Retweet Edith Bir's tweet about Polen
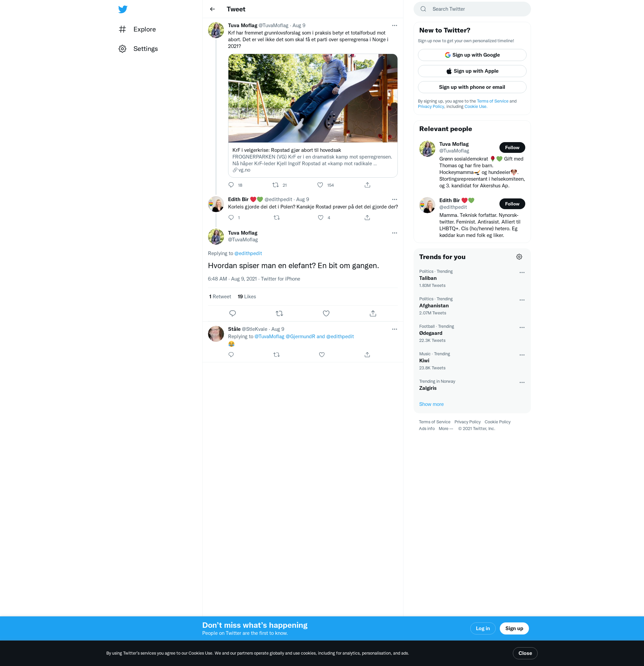This screenshot has height=666, width=644. 277,218
